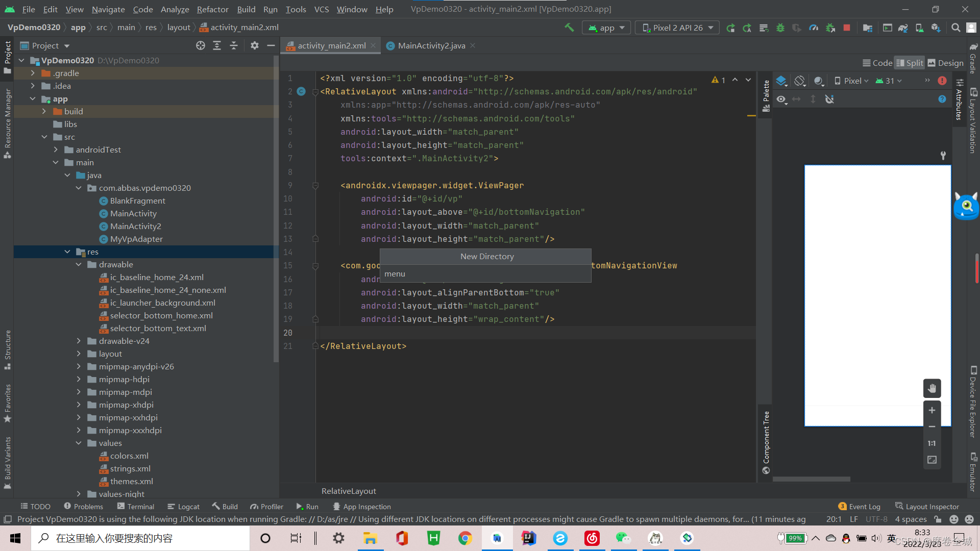Expand the mipmap-hdpi folder
Viewport: 980px width, 551px height.
pos(79,380)
